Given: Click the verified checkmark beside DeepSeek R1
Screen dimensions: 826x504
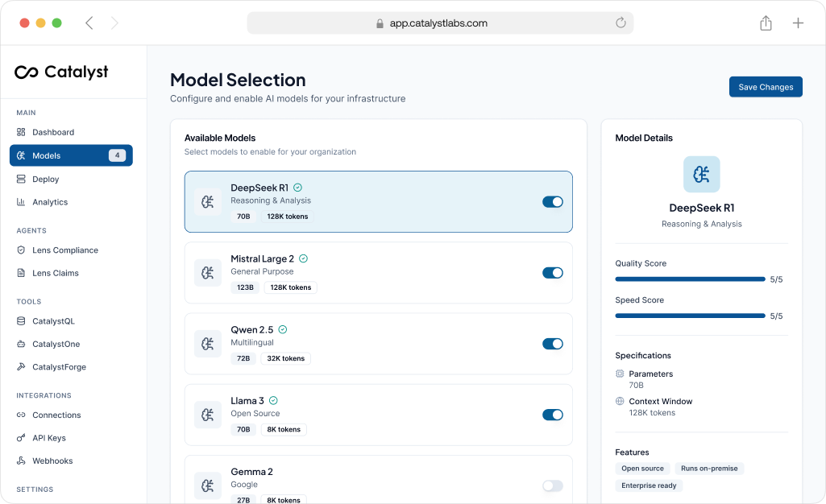Looking at the screenshot, I should click(x=297, y=188).
